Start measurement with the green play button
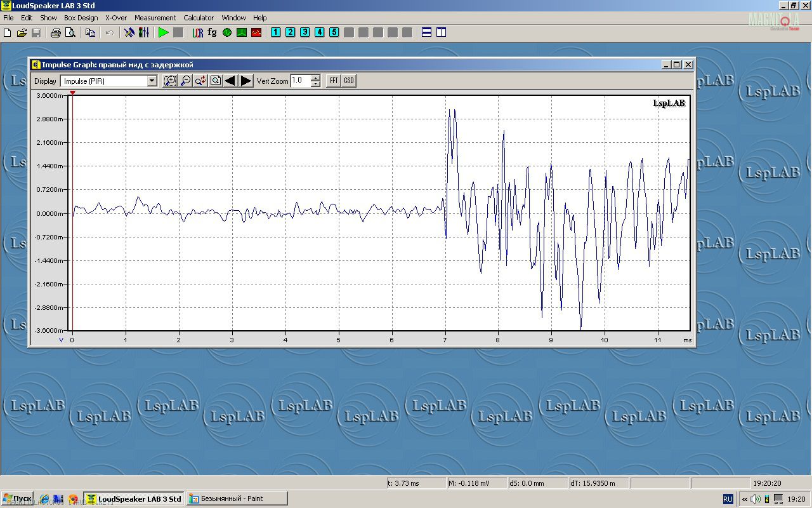Viewport: 812px width, 508px height. [x=164, y=32]
